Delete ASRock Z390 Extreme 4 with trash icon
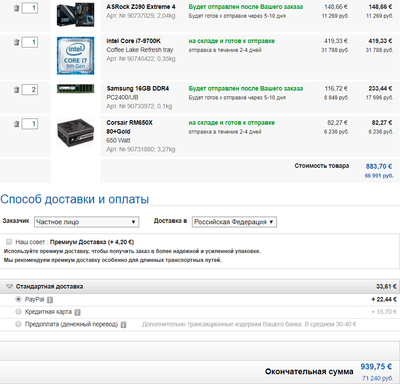400x384 pixels. pos(16,8)
